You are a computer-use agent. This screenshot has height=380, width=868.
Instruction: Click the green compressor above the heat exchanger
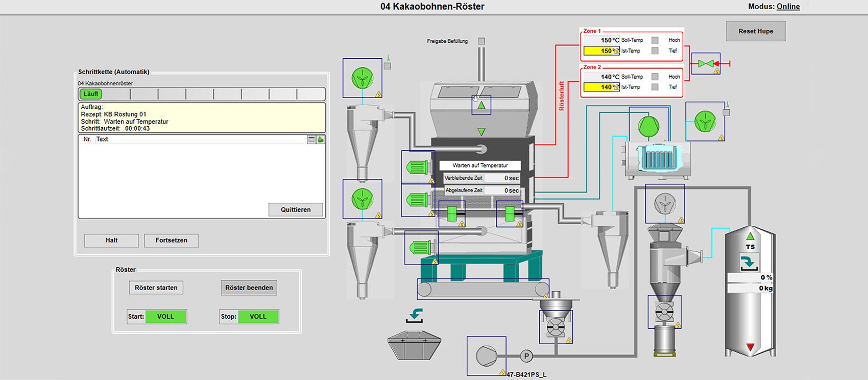[x=648, y=125]
